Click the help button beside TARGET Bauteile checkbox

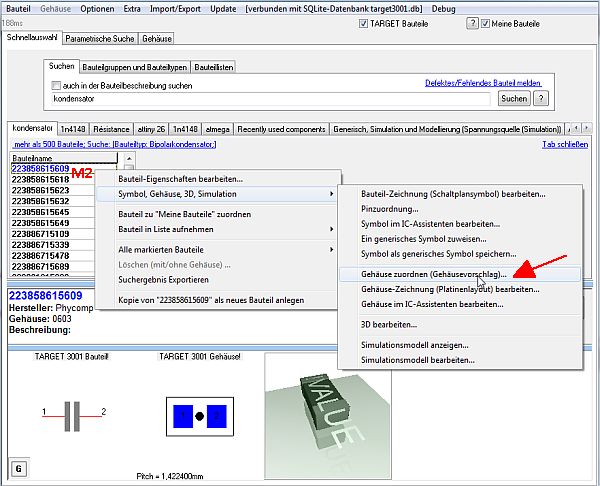[471, 23]
